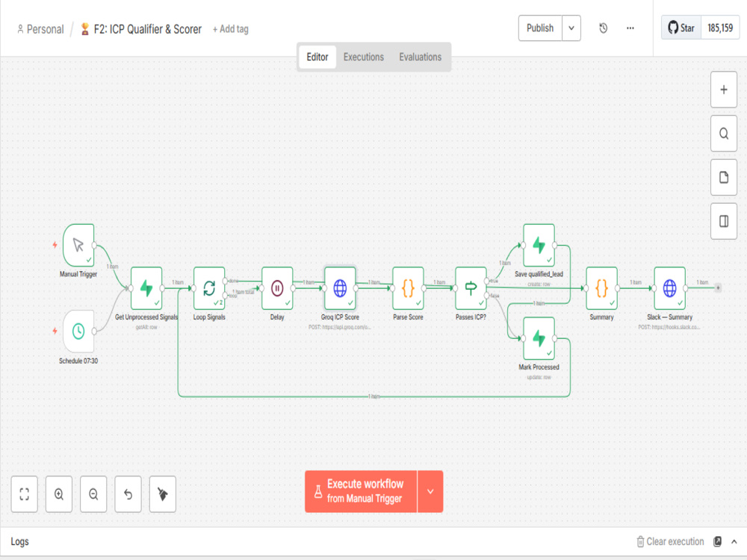This screenshot has height=560, width=747.
Task: Switch to the Executions tab
Action: 364,57
